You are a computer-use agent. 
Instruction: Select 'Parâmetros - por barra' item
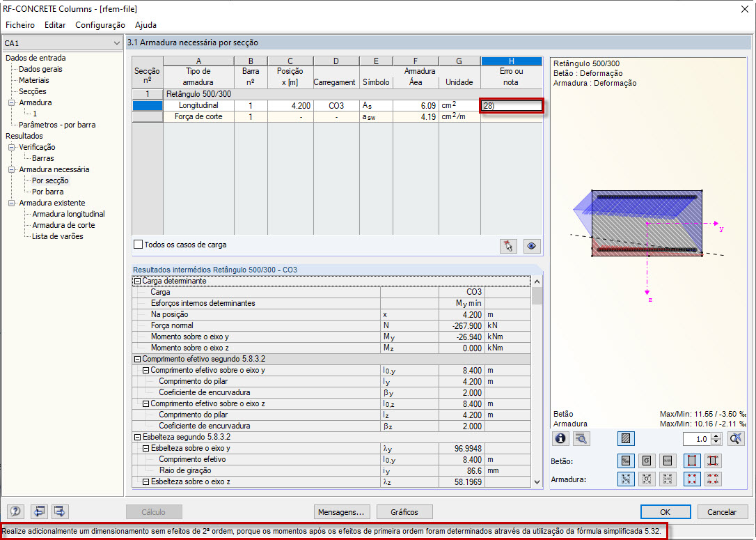click(57, 125)
